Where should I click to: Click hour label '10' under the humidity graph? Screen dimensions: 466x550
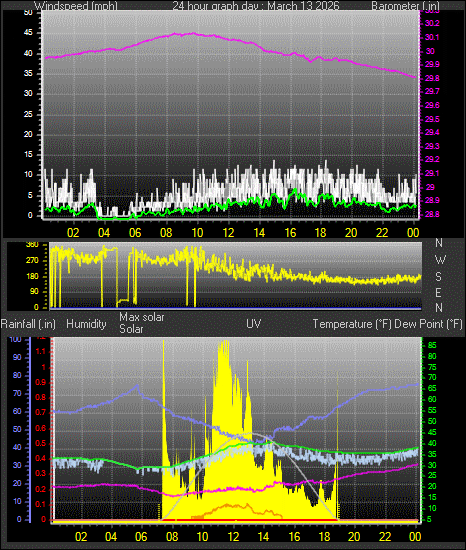coord(202,537)
